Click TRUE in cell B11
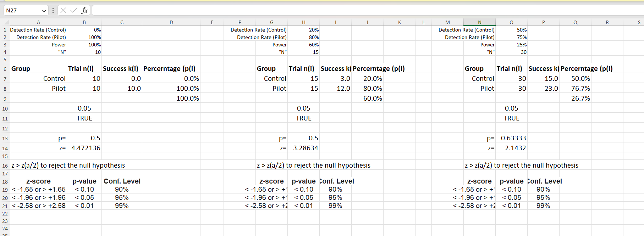 [84, 118]
